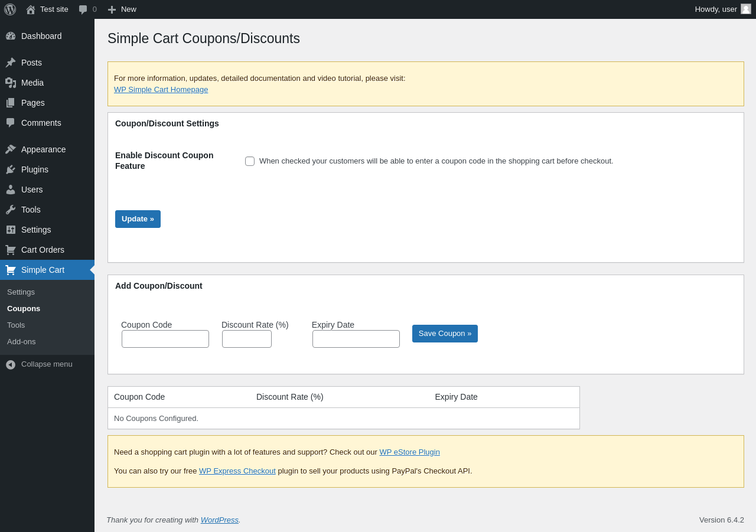Image resolution: width=756 pixels, height=532 pixels.
Task: Open the WP Simple Cart Homepage link
Action: pos(161,90)
